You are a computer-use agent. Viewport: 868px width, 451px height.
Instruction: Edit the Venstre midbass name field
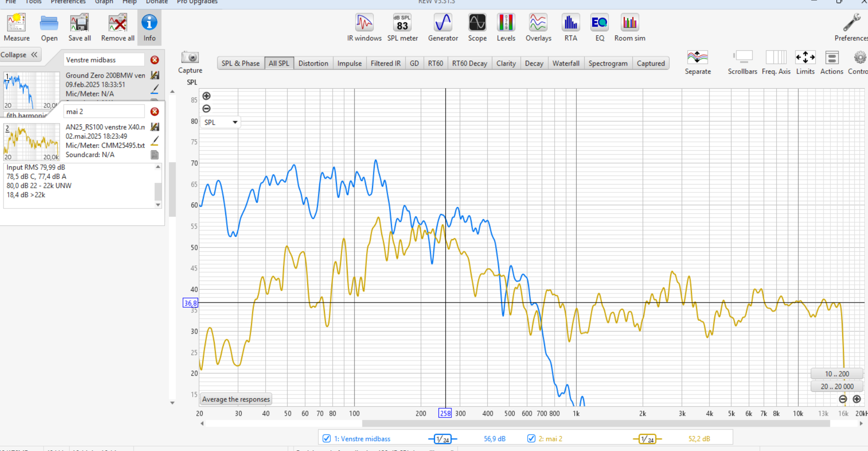[104, 60]
